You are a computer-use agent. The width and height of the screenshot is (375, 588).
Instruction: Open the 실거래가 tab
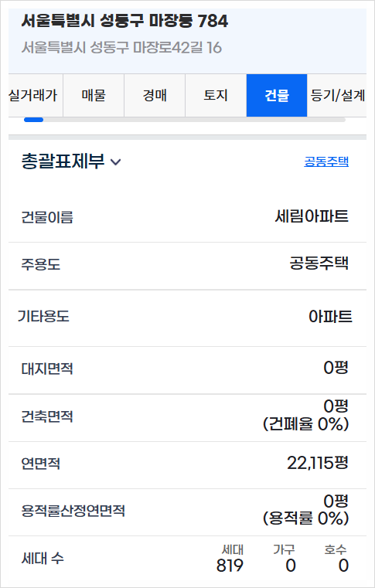[36, 96]
